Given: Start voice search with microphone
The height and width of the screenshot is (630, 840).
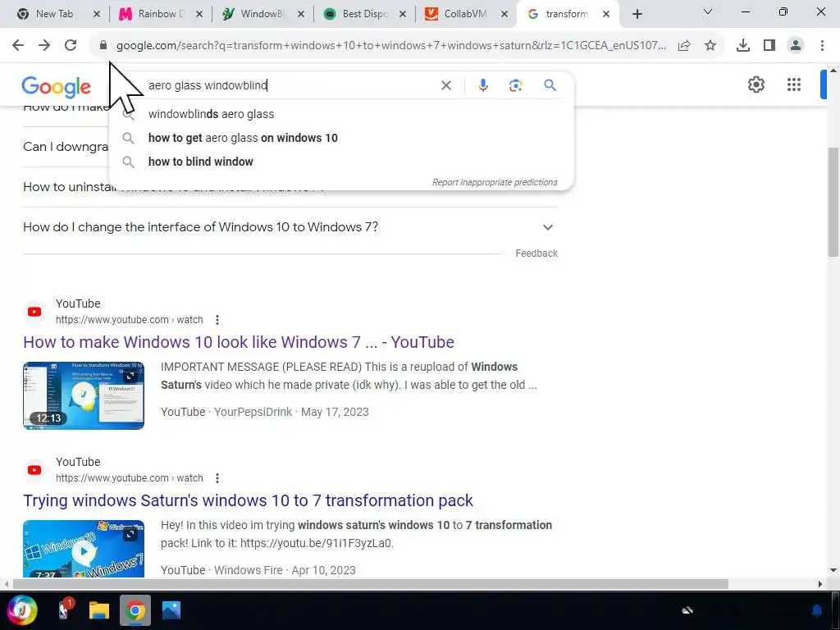Looking at the screenshot, I should (x=483, y=85).
